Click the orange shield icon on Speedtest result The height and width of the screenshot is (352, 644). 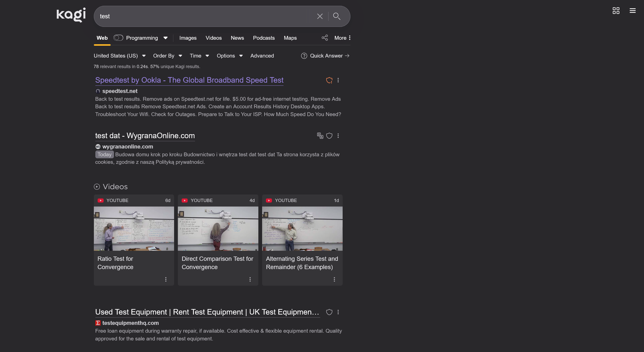[329, 80]
